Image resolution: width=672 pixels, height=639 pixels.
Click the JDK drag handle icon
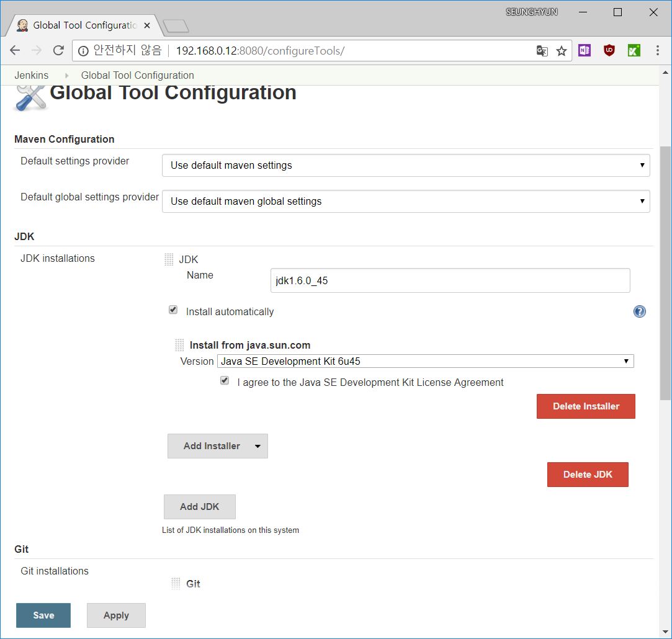tap(169, 259)
